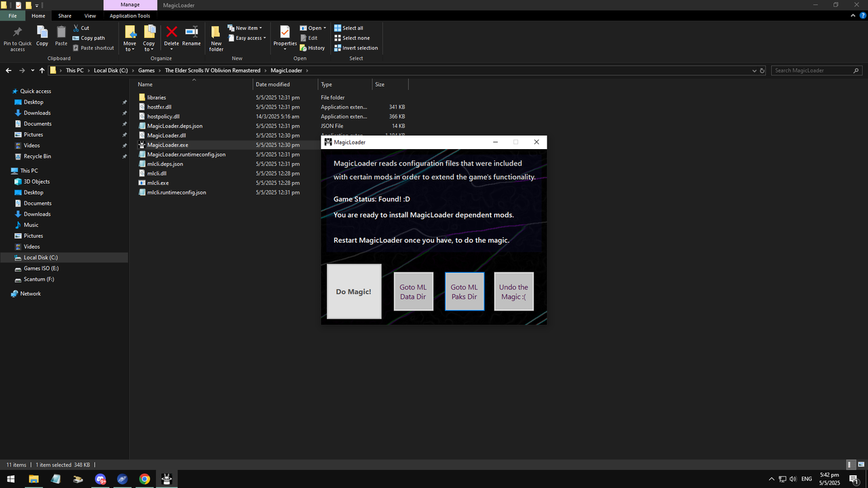The height and width of the screenshot is (488, 868).
Task: Expand Delete options dropdown
Action: coord(172,48)
